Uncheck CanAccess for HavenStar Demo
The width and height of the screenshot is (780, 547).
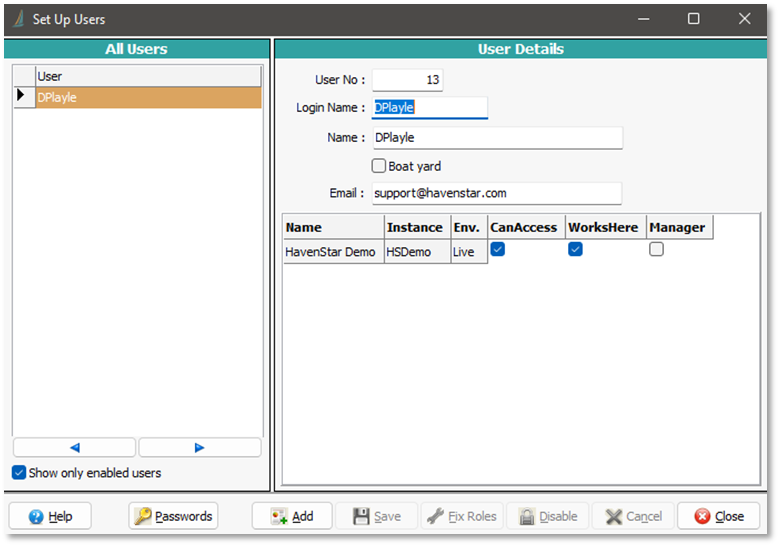click(497, 250)
